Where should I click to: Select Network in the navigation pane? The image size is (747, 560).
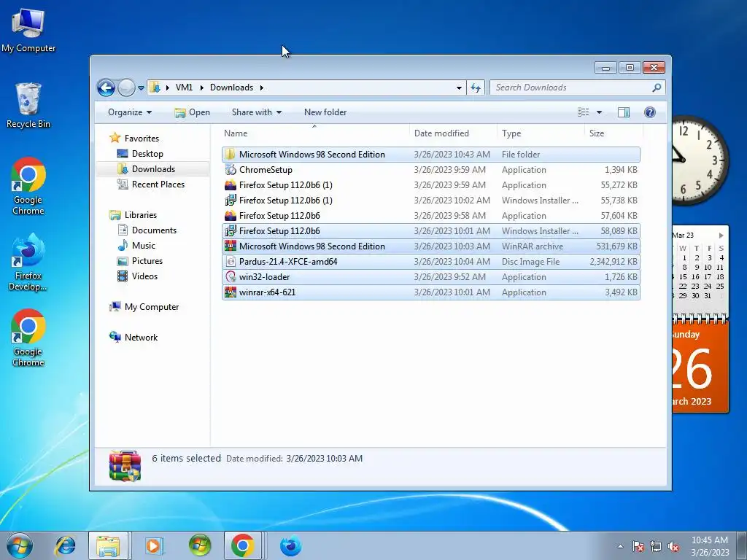(141, 338)
